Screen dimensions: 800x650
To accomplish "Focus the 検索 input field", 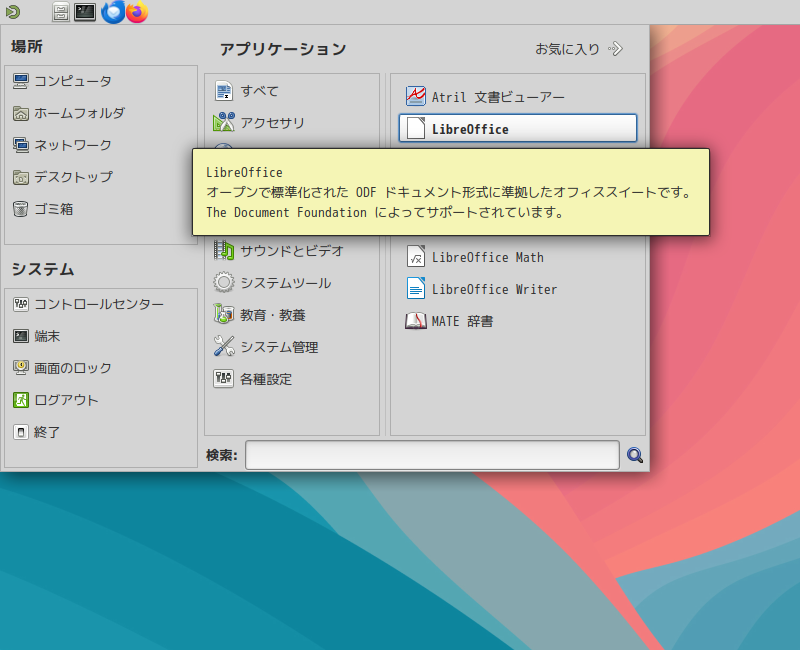I will click(x=432, y=455).
